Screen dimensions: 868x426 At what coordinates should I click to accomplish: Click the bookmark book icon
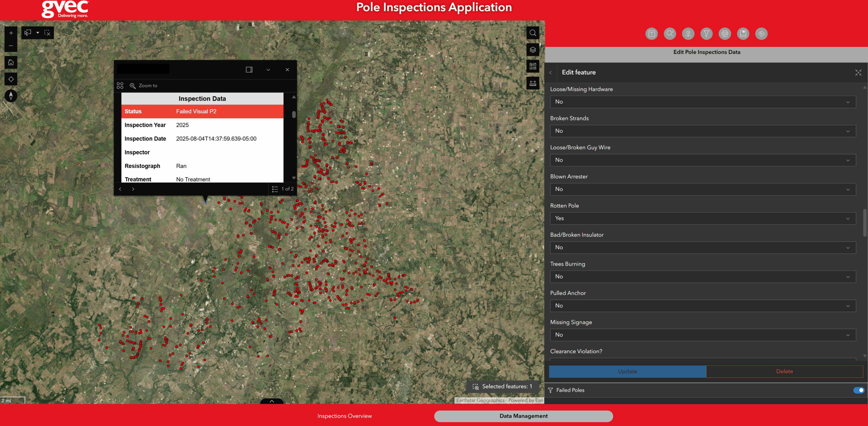tap(743, 34)
